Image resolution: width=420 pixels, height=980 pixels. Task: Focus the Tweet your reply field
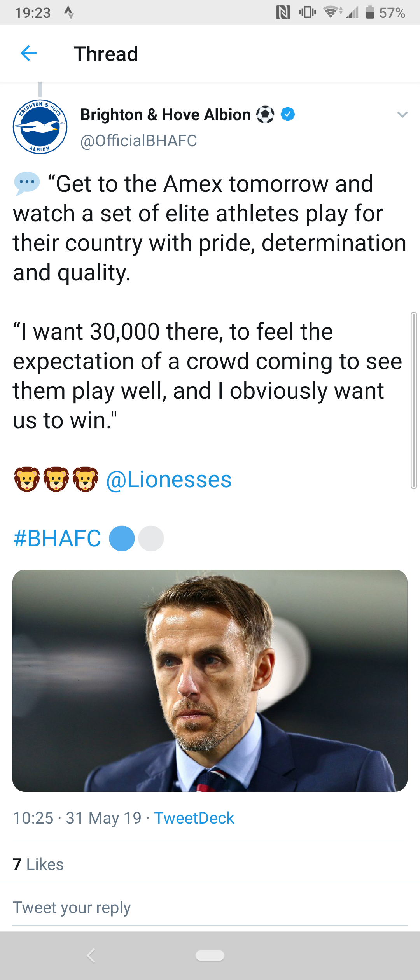pyautogui.click(x=210, y=908)
